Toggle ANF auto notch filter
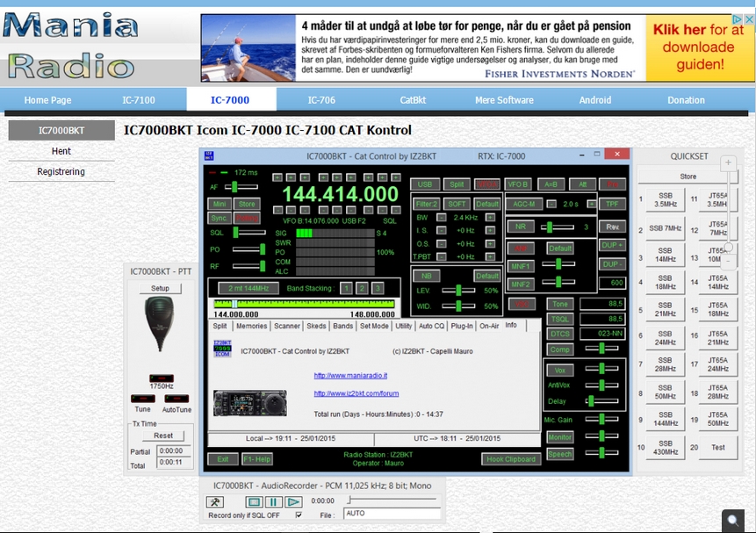Image resolution: width=756 pixels, height=533 pixels. 521,248
